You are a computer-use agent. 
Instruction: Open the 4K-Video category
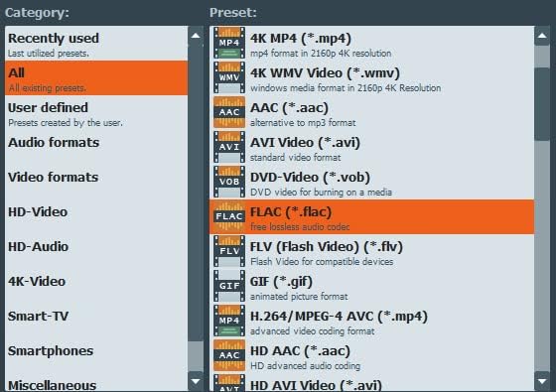pyautogui.click(x=96, y=287)
